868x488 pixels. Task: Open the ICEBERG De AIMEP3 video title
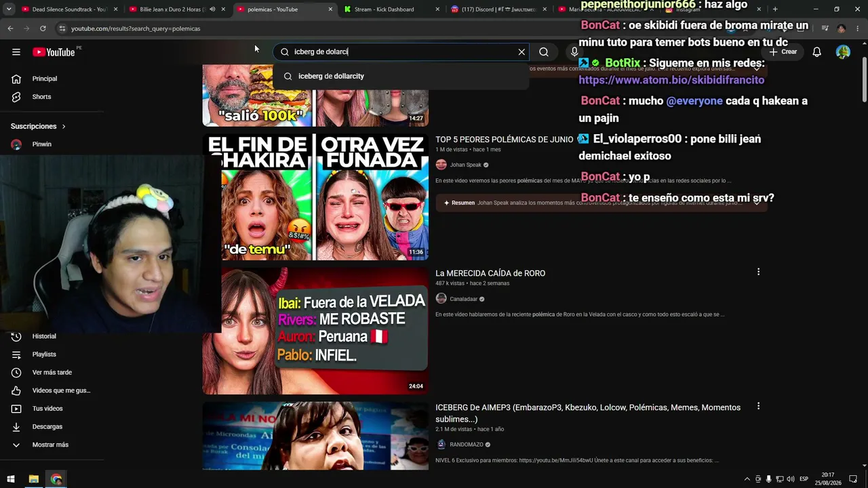(588, 413)
